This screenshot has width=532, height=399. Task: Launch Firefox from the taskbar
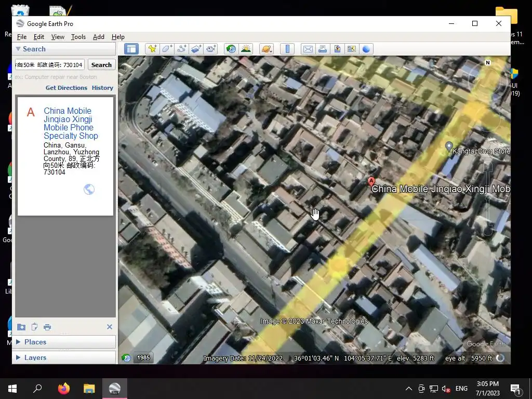pyautogui.click(x=63, y=389)
